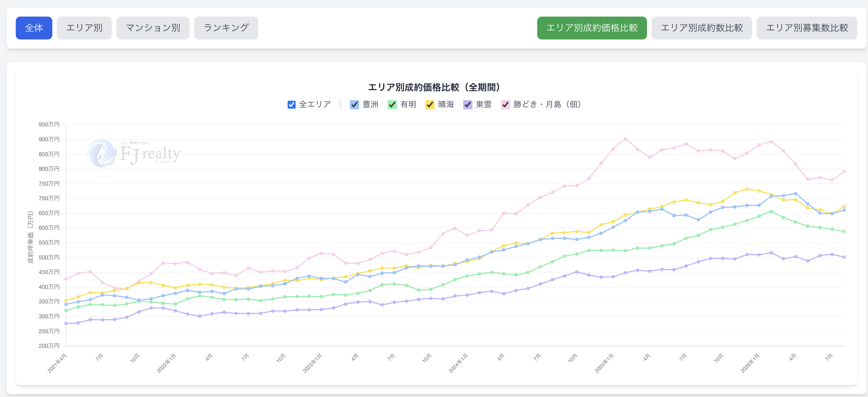Toggle the 晴海 series checkbox
This screenshot has height=397, width=868.
point(430,105)
